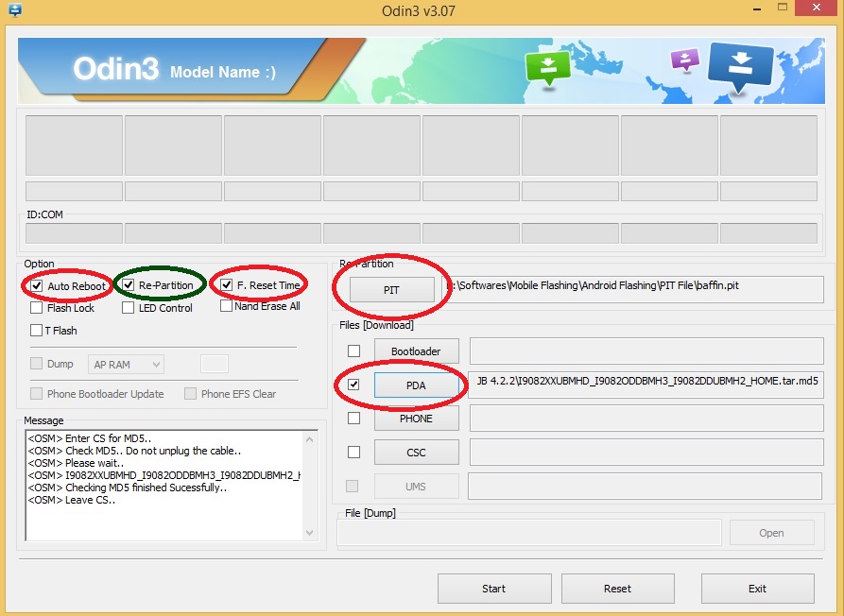Click the message log scroll down arrow
The image size is (844, 616).
tap(309, 533)
